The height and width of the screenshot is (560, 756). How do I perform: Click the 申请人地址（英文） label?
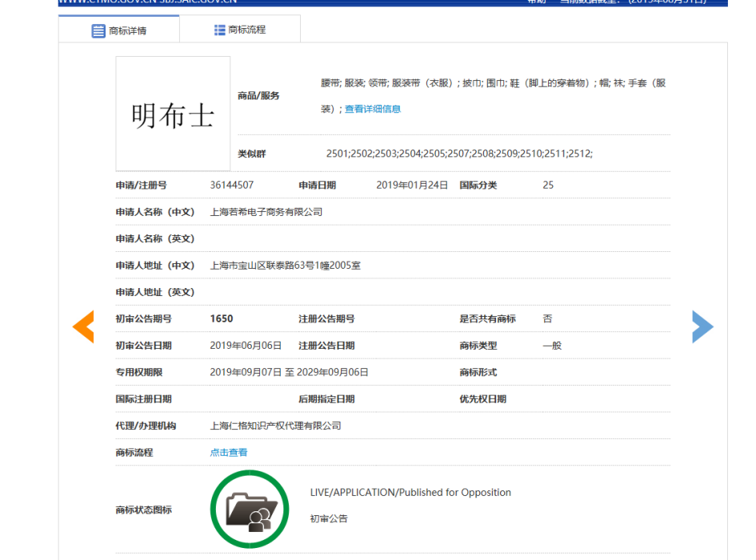(154, 292)
